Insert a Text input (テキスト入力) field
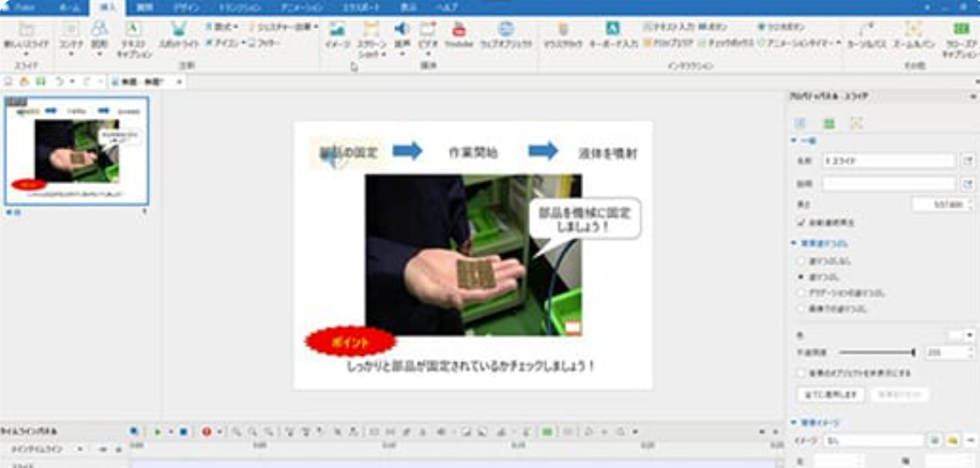Viewport: 980px width, 468px height. (668, 27)
